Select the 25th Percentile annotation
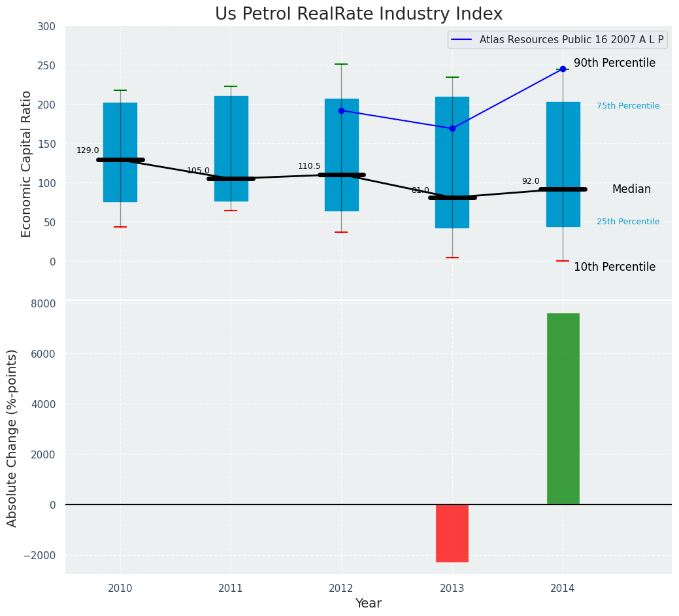The image size is (679, 616). tap(628, 222)
